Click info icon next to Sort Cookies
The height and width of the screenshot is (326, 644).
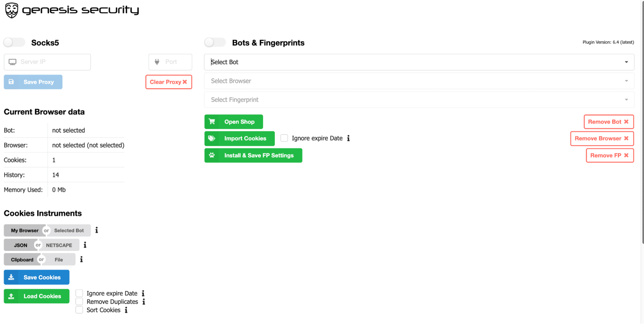tap(126, 310)
